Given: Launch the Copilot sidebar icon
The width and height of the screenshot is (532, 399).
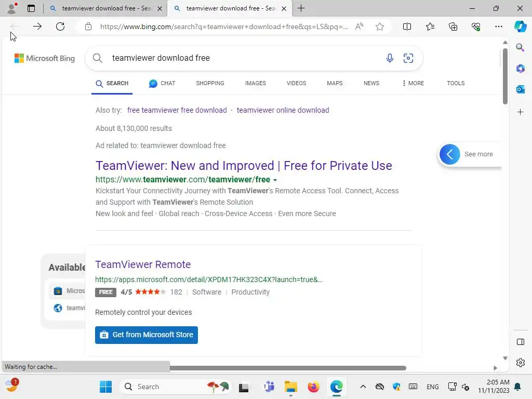Looking at the screenshot, I should click(520, 26).
